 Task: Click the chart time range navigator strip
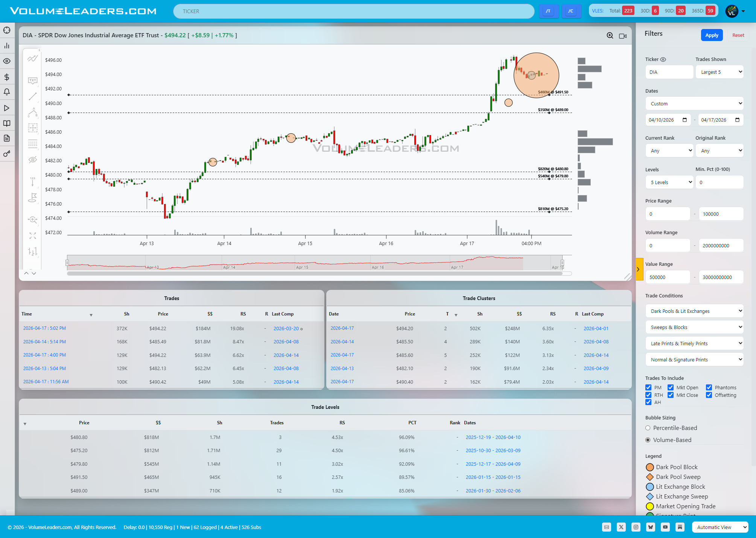coord(314,262)
